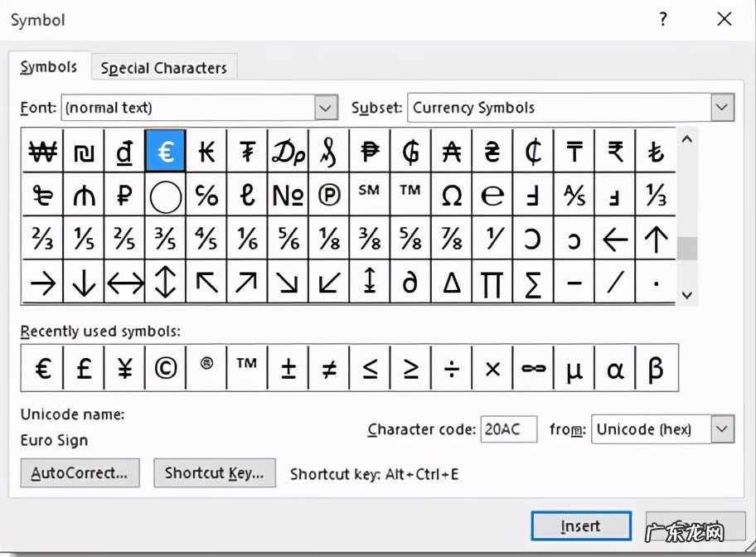Viewport: 756px width, 557px height.
Task: Pick the Indian Rupee symbol
Action: [x=615, y=152]
